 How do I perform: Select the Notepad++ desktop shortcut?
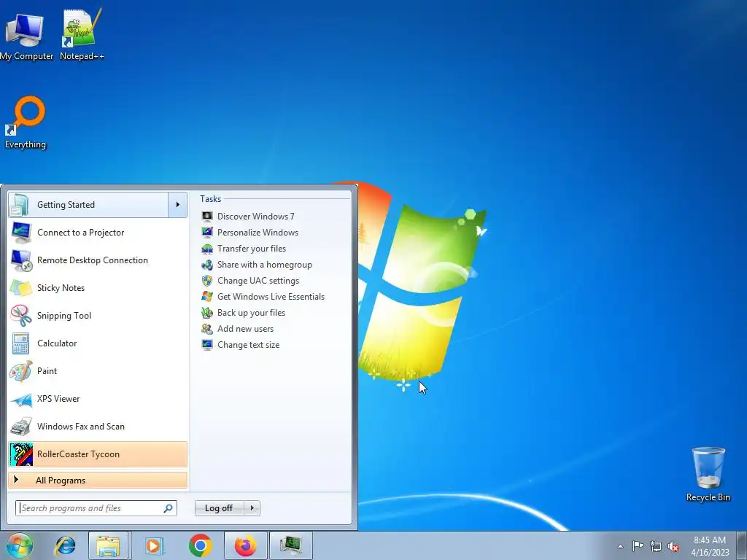tap(82, 35)
